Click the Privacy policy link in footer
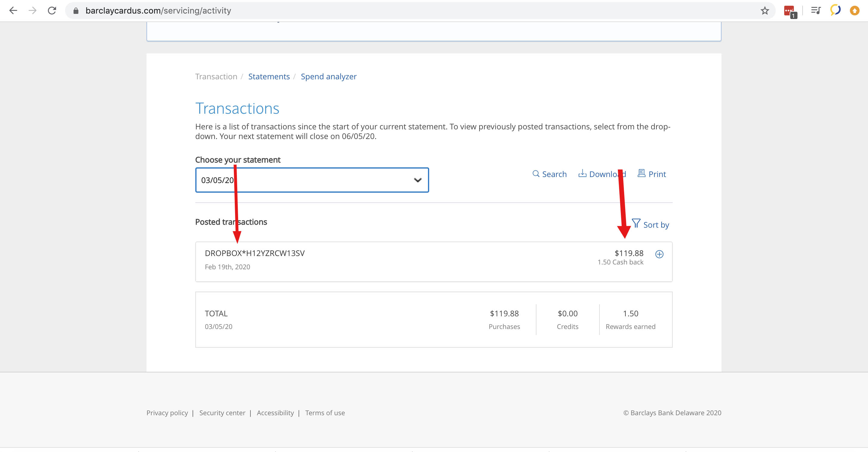 [x=167, y=413]
